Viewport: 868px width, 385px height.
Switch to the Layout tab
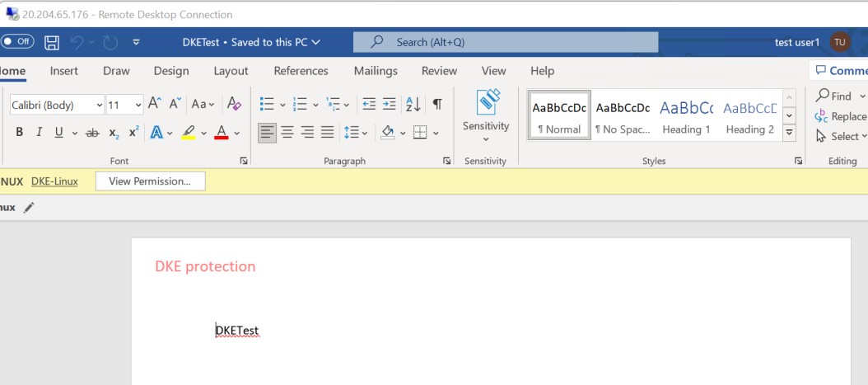click(231, 71)
